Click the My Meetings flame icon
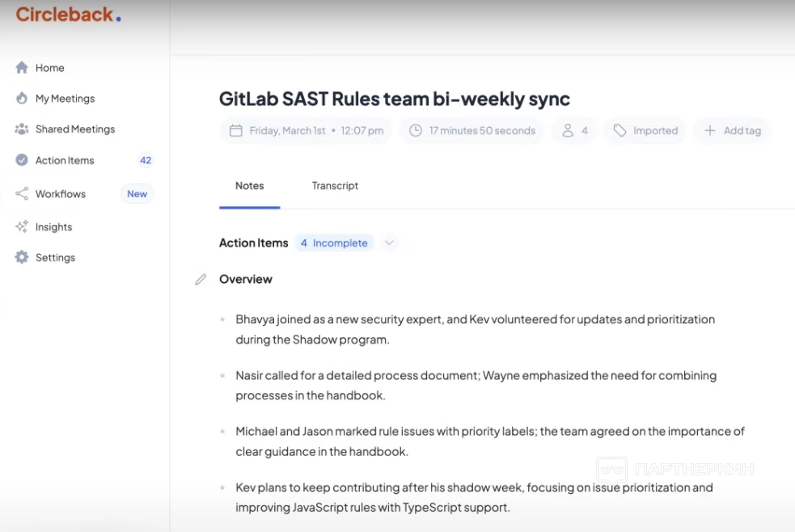Screen dimensions: 795x532 pos(22,98)
